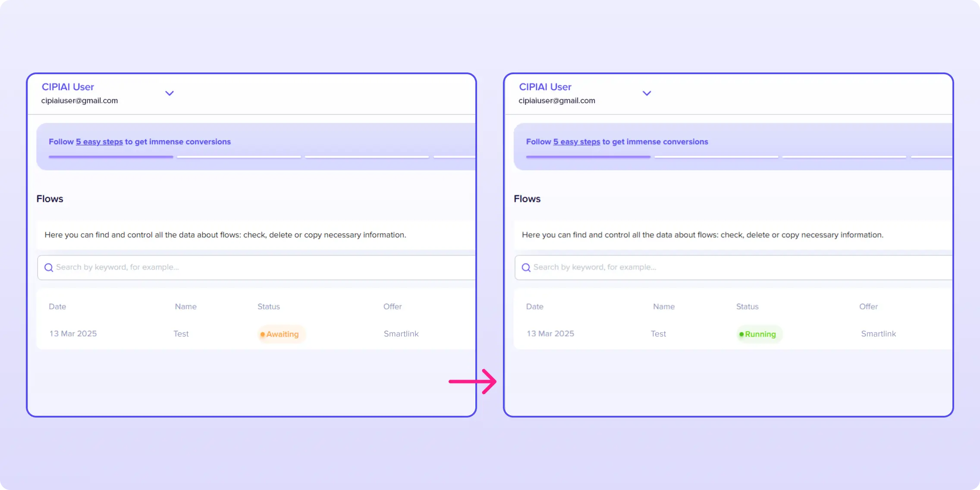Click the flows description text in the left panel
980x490 pixels.
pyautogui.click(x=225, y=235)
